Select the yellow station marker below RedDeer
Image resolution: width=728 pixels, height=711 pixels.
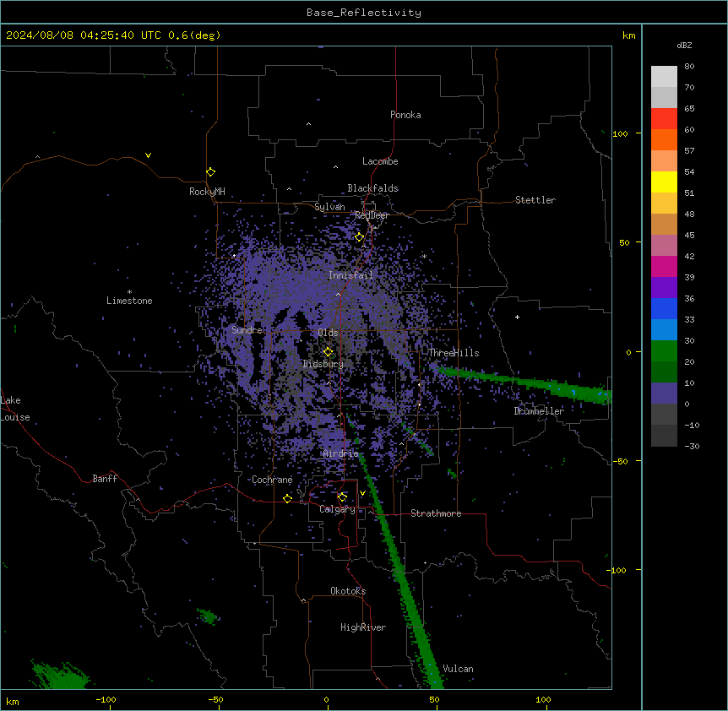[359, 237]
